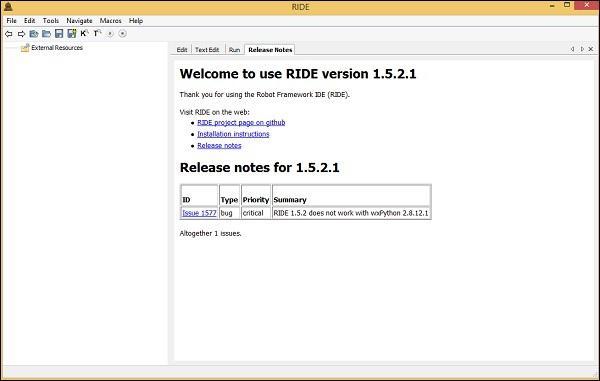
Task: Click the 'critical' table cell
Action: [x=256, y=213]
